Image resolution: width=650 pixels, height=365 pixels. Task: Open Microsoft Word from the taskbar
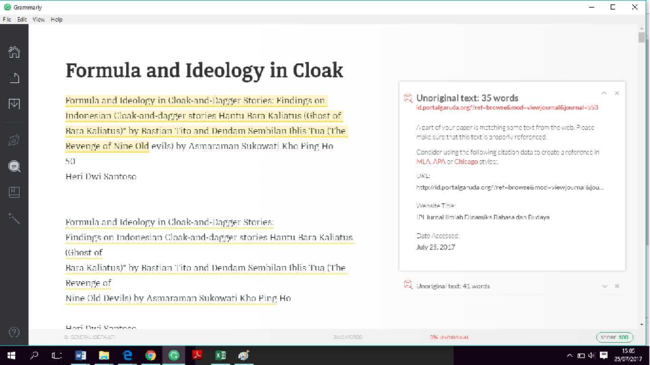point(81,355)
